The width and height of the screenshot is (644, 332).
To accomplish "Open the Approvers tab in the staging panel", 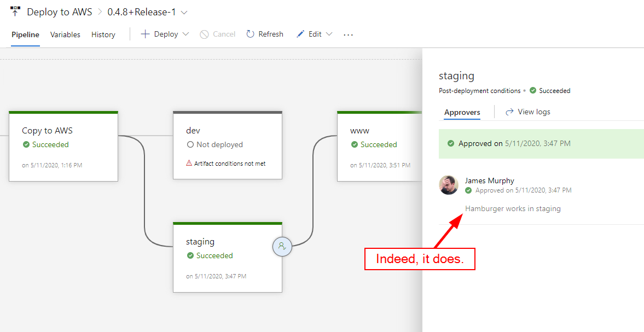I will [462, 112].
